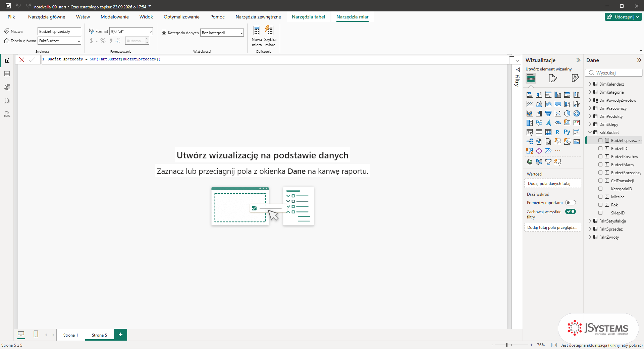Check the BudzetKosztow field checkbox
The height and width of the screenshot is (349, 644).
click(600, 156)
